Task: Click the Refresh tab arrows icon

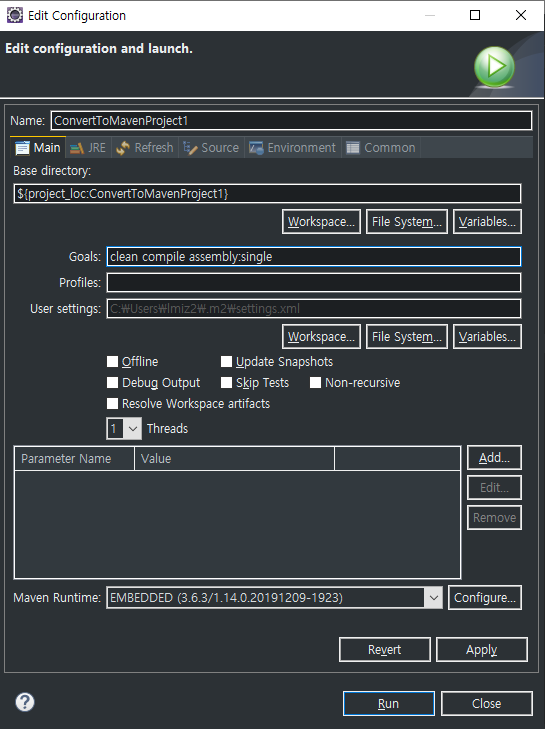Action: point(123,148)
